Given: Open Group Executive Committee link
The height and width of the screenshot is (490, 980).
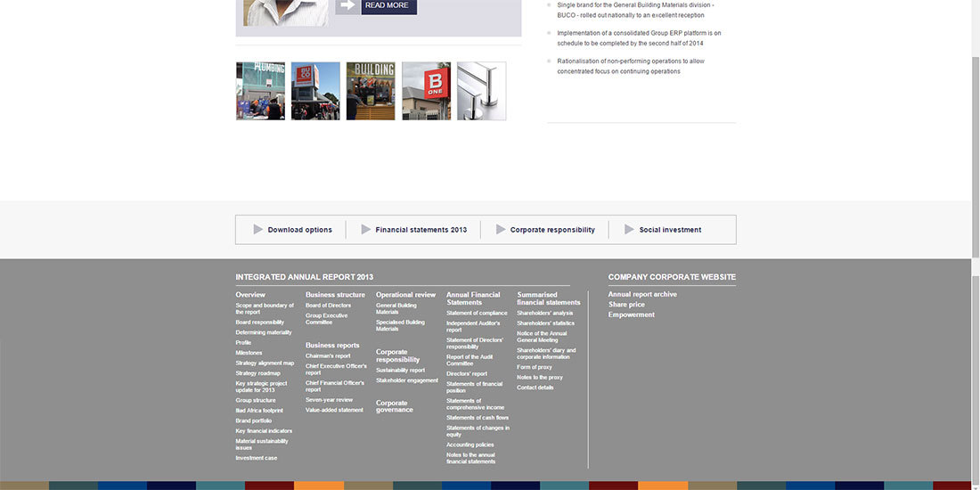Looking at the screenshot, I should pos(326,319).
